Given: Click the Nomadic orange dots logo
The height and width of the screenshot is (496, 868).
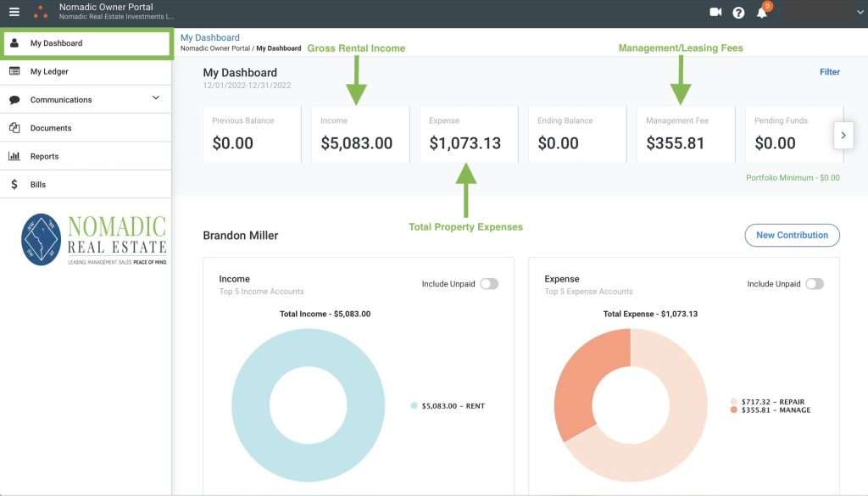Looking at the screenshot, I should pyautogui.click(x=40, y=12).
